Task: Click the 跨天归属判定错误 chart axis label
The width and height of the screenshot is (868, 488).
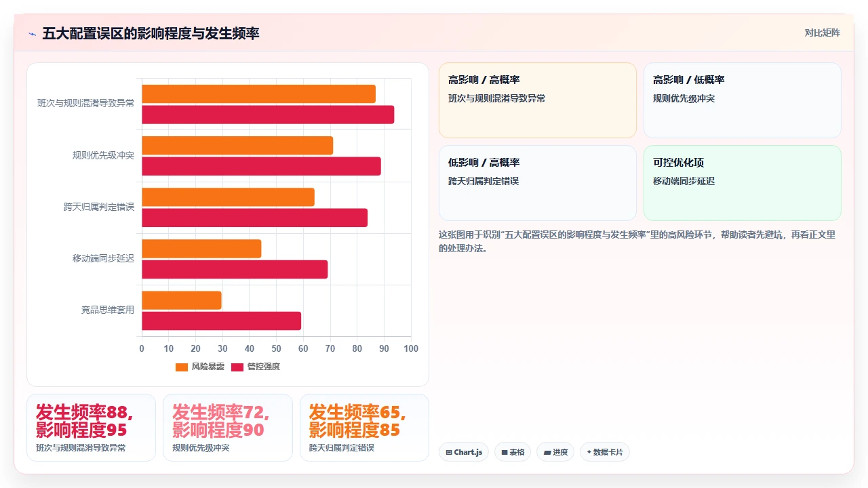Action: tap(99, 207)
